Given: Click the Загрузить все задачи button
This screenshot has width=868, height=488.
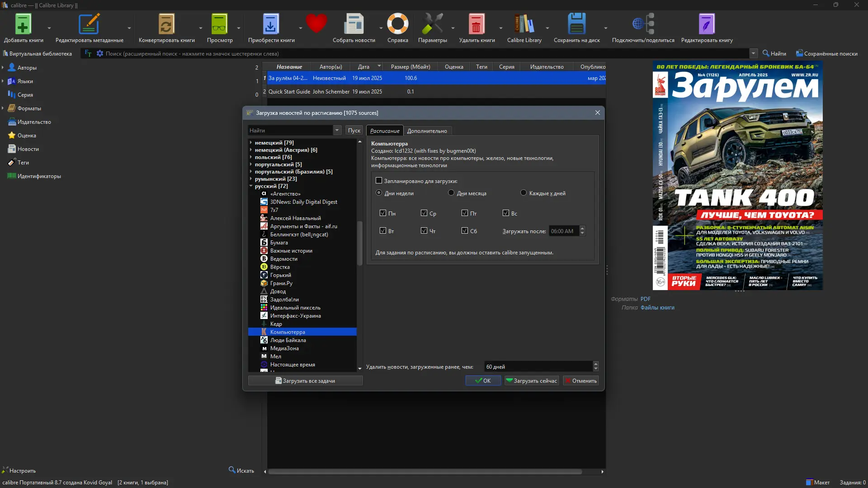Looking at the screenshot, I should [x=305, y=381].
